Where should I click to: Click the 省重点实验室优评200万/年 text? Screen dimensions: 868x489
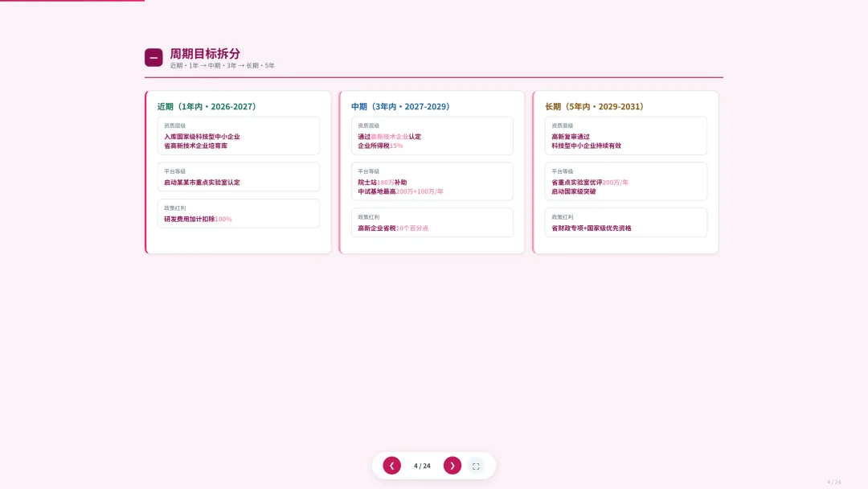(x=590, y=183)
